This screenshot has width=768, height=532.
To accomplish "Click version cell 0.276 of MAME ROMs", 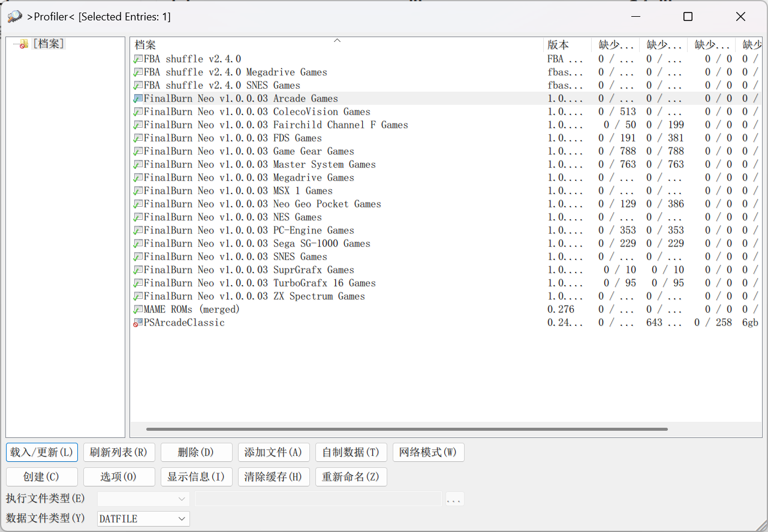I will coord(561,310).
